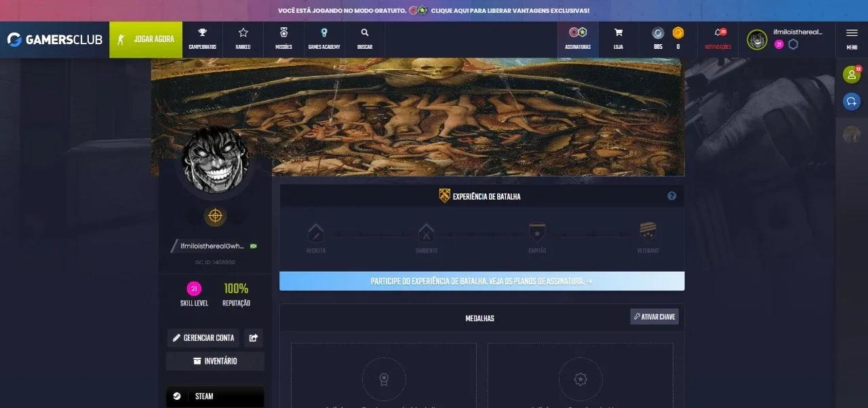Click the Skill Level 21 badge

(194, 289)
